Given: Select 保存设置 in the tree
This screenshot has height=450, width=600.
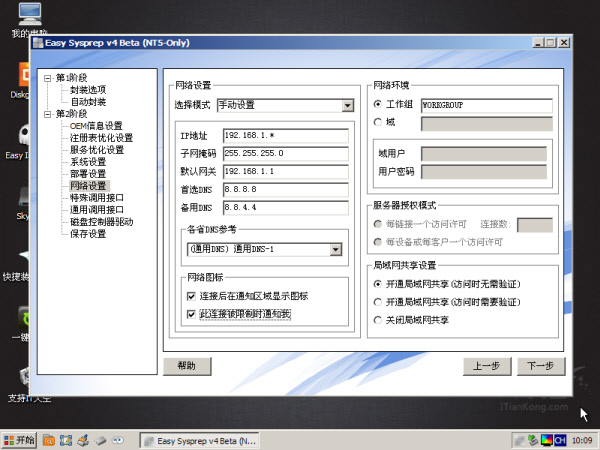Looking at the screenshot, I should click(x=88, y=234).
